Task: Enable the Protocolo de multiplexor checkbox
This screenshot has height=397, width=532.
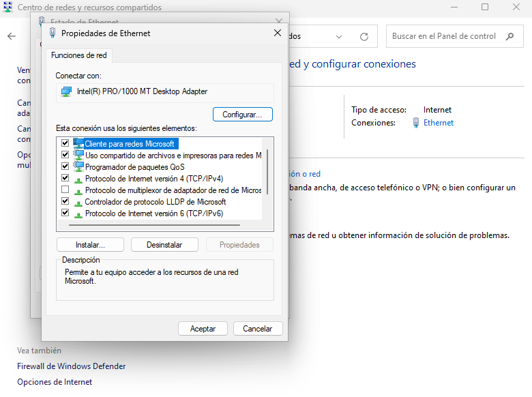Action: [65, 190]
